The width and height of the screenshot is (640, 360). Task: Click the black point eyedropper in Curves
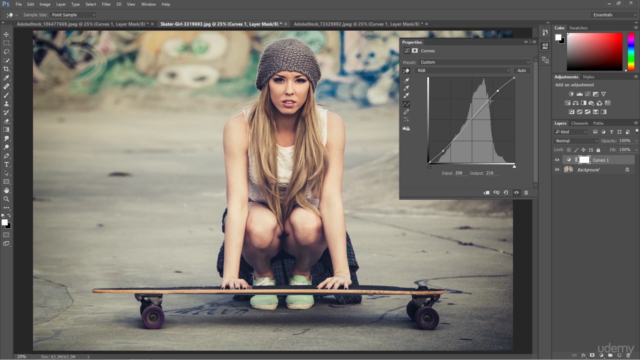coord(406,80)
